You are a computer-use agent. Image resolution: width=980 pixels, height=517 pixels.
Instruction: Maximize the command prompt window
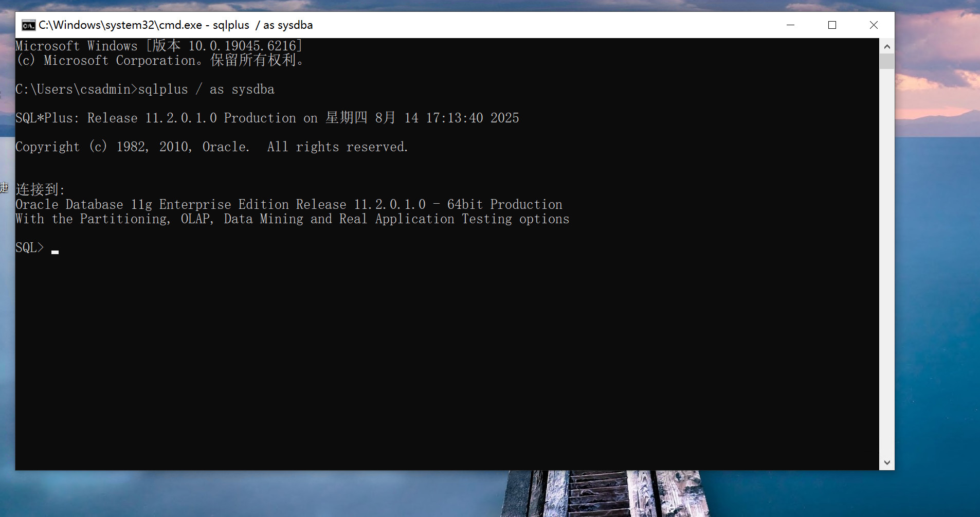(832, 25)
